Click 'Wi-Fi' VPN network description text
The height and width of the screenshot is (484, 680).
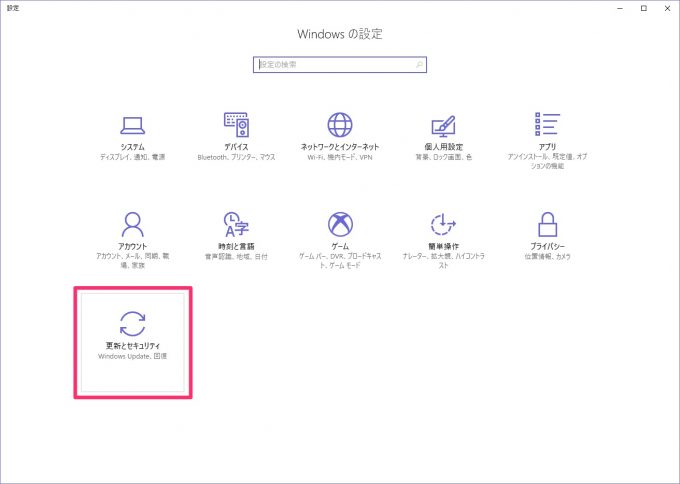pyautogui.click(x=340, y=157)
